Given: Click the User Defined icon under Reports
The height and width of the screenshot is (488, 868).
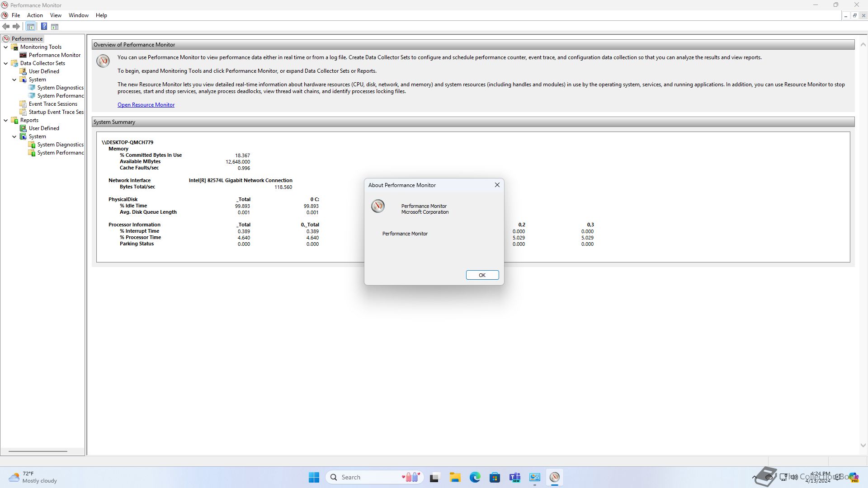Looking at the screenshot, I should 23,128.
